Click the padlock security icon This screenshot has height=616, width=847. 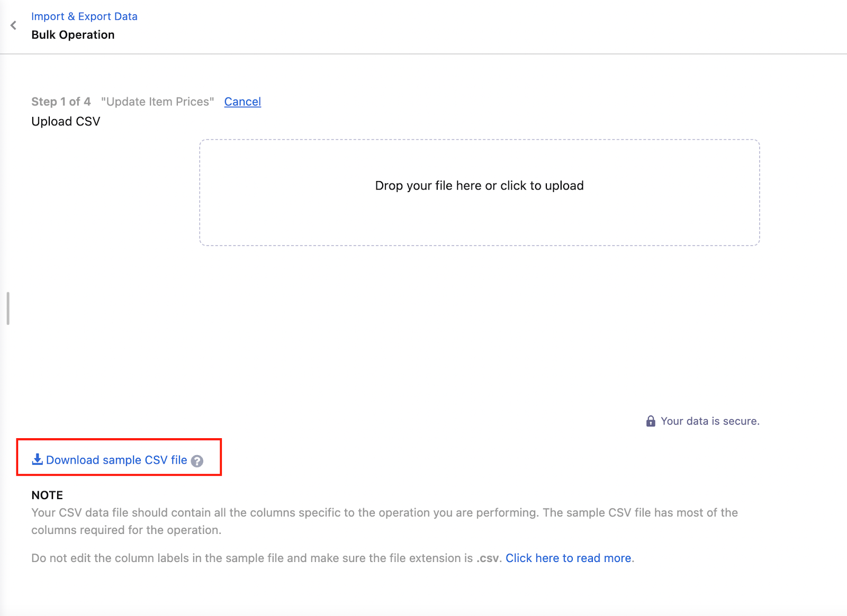[651, 421]
